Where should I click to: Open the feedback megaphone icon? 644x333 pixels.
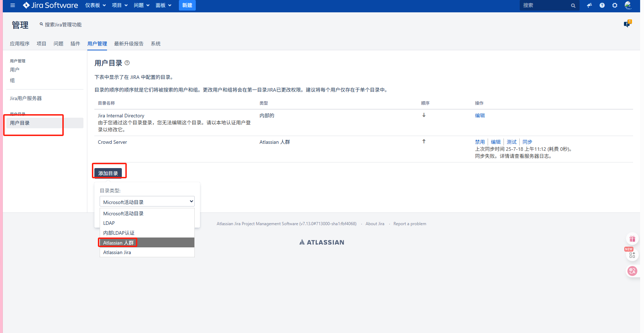pos(589,5)
